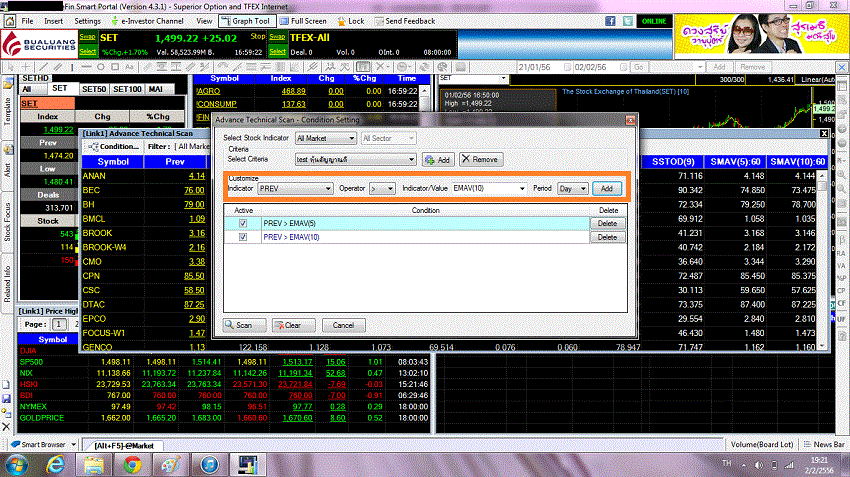Delete the PREV > EMAV(10) condition
Screen dimensions: 850x477
tap(607, 237)
